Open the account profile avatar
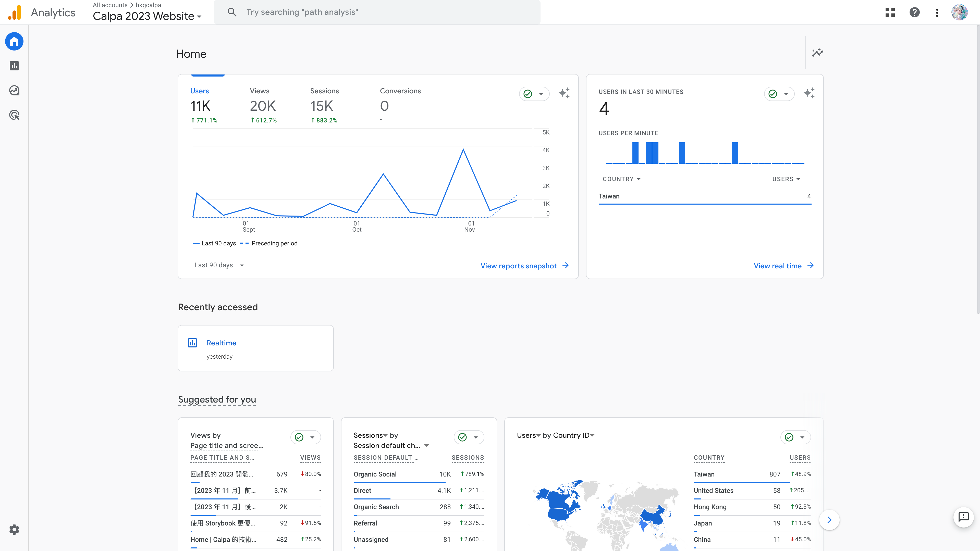980x551 pixels. [x=959, y=12]
